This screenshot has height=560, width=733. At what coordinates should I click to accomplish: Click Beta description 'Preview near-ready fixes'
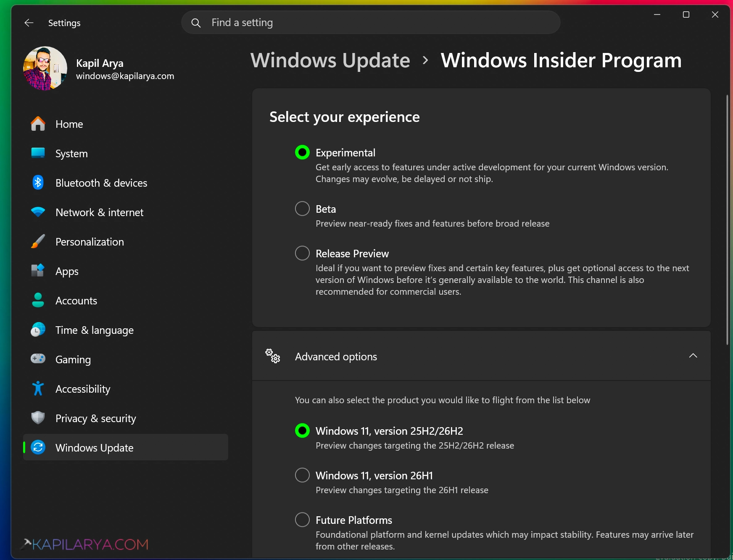pyautogui.click(x=432, y=224)
